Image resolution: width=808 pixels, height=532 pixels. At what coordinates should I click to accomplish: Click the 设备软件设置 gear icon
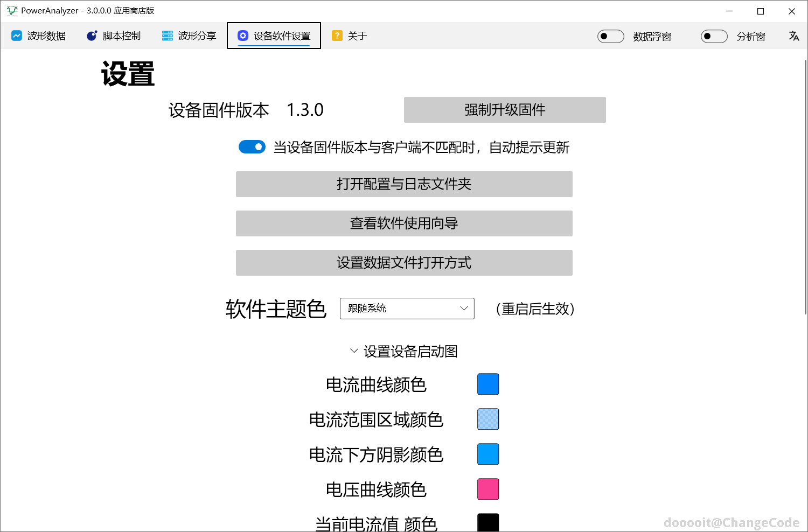243,36
